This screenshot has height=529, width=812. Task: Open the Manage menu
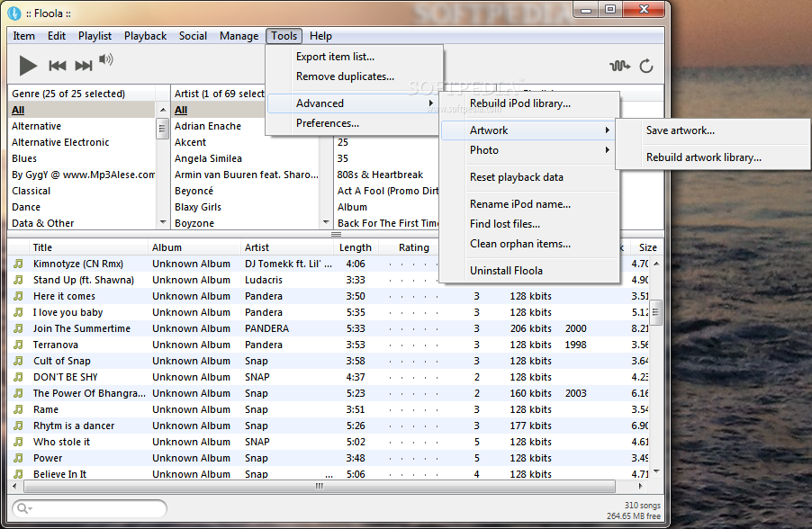coord(239,36)
